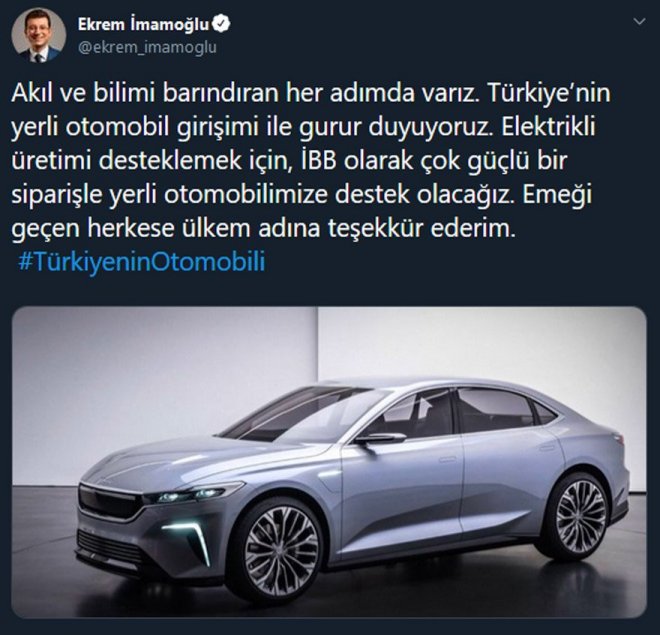Click the display name Ekrem İmamoğlu
This screenshot has height=635, width=660.
pyautogui.click(x=143, y=25)
